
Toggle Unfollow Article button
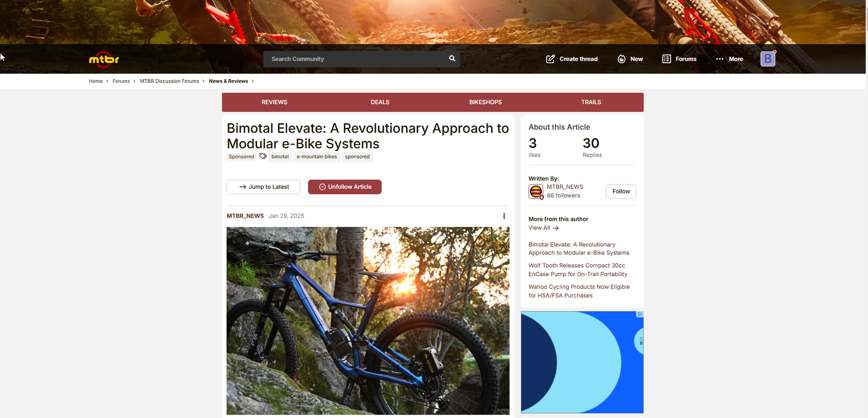point(345,187)
